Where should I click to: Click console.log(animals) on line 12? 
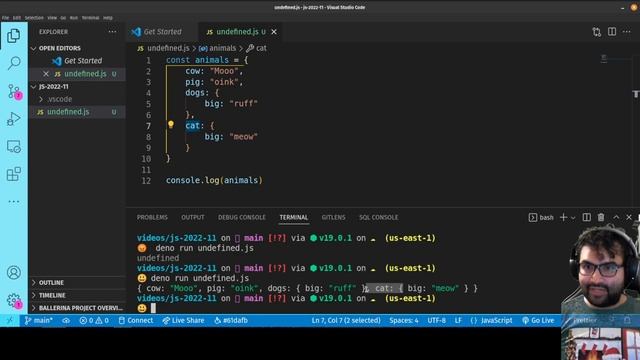point(214,180)
